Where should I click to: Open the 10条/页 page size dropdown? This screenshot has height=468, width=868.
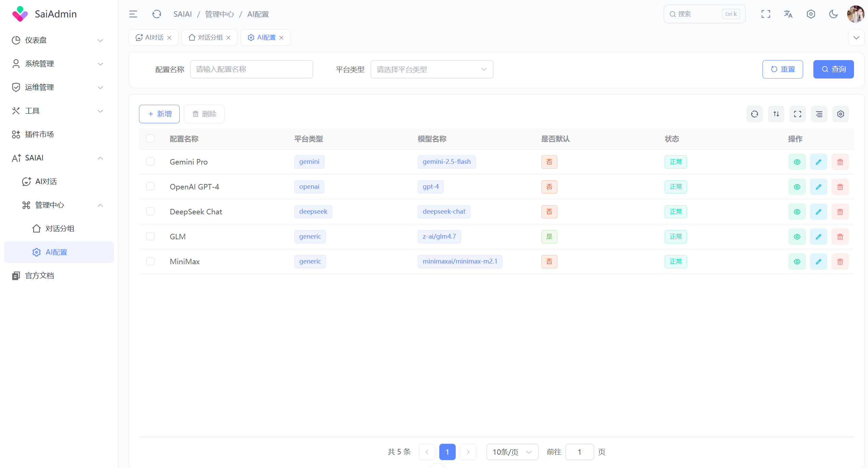512,452
